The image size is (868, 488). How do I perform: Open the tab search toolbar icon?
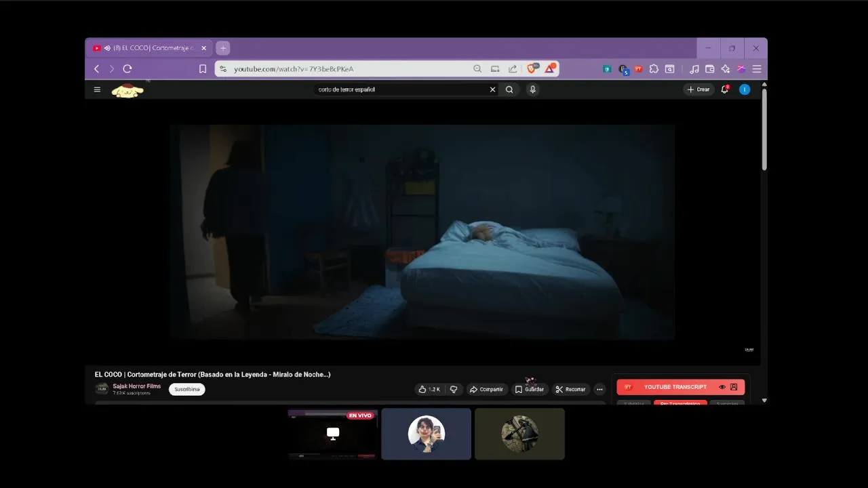(x=669, y=69)
